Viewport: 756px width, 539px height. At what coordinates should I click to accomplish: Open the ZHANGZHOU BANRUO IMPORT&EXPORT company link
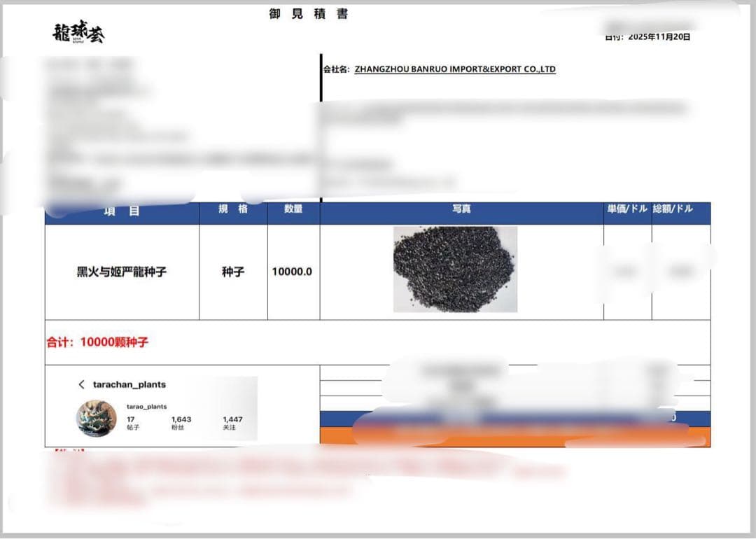pyautogui.click(x=455, y=69)
